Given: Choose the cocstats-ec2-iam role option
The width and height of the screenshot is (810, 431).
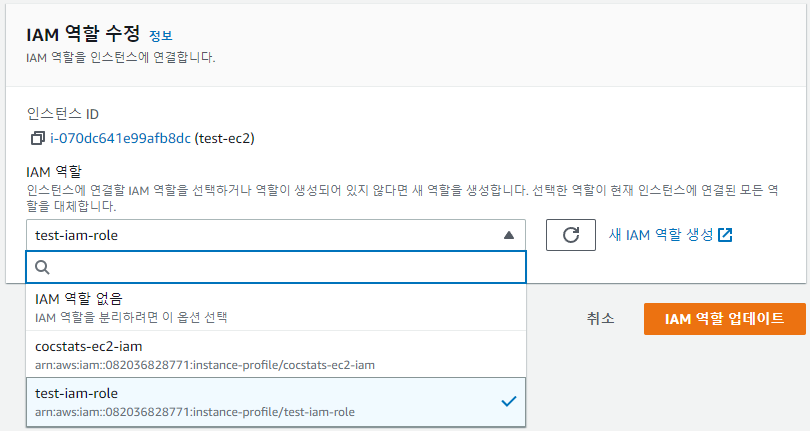Looking at the screenshot, I should [x=276, y=354].
